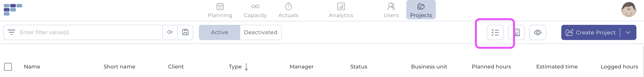Click the building icon button
The height and width of the screenshot is (77, 644).
coord(516,32)
